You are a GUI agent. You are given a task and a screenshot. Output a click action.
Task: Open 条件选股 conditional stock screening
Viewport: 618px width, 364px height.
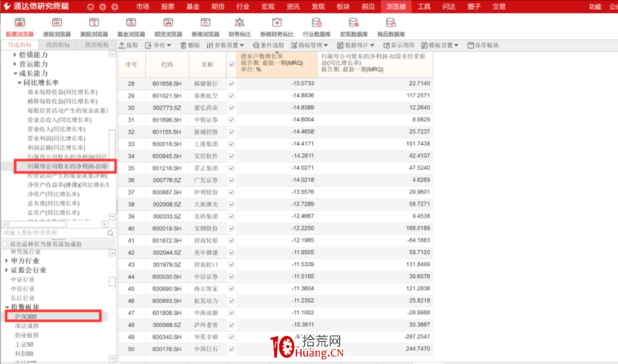tap(268, 45)
